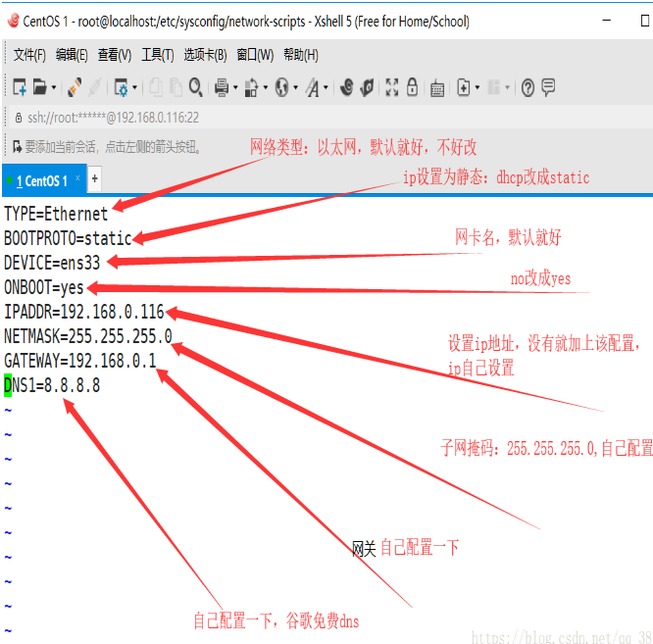Launch Xftp with the swirl icon
Image resolution: width=653 pixels, height=644 pixels.
pyautogui.click(x=346, y=87)
